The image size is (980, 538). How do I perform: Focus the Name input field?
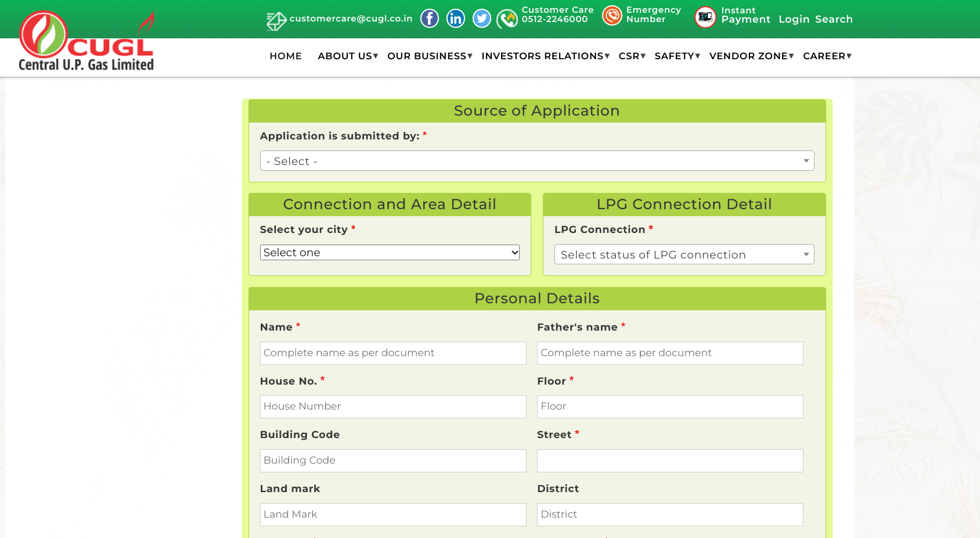coord(393,353)
